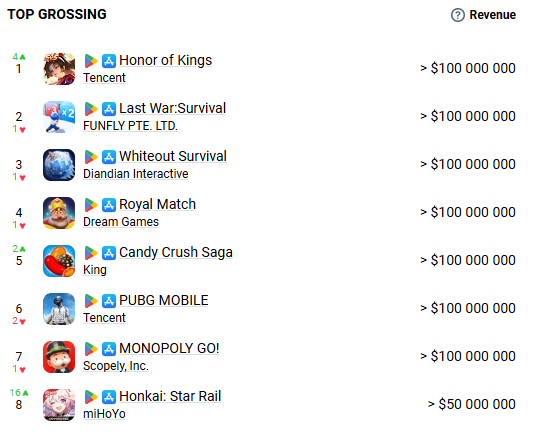
Task: Click the Revenue help question mark icon
Action: tap(458, 15)
